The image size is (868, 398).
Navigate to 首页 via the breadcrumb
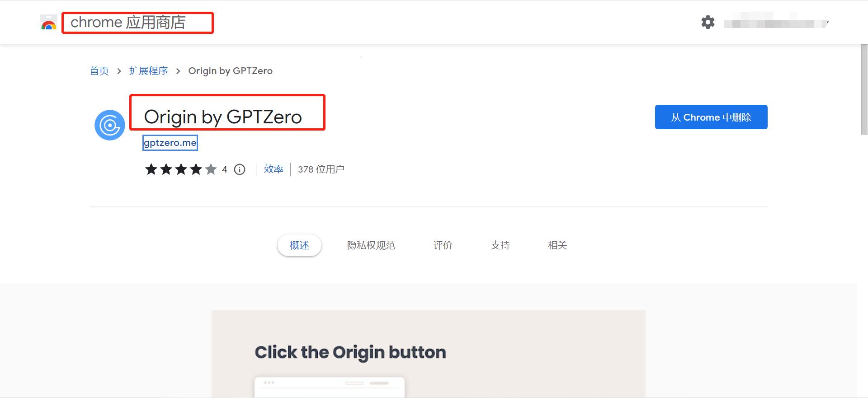tap(99, 71)
